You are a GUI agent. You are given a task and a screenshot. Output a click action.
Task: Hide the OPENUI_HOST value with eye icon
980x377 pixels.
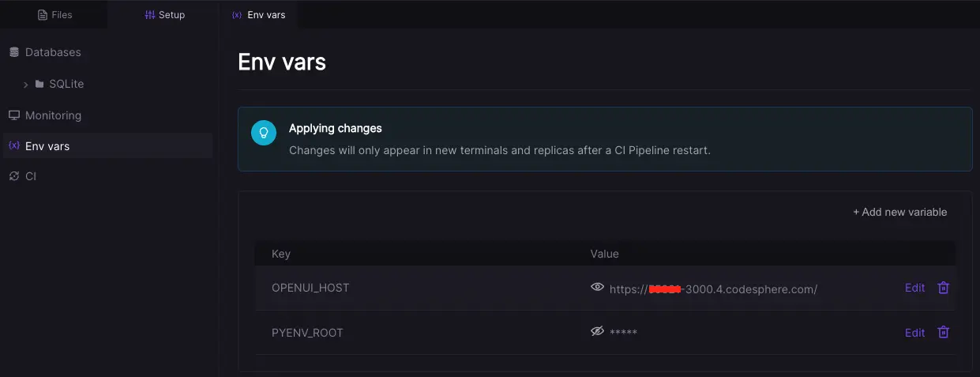pos(597,287)
